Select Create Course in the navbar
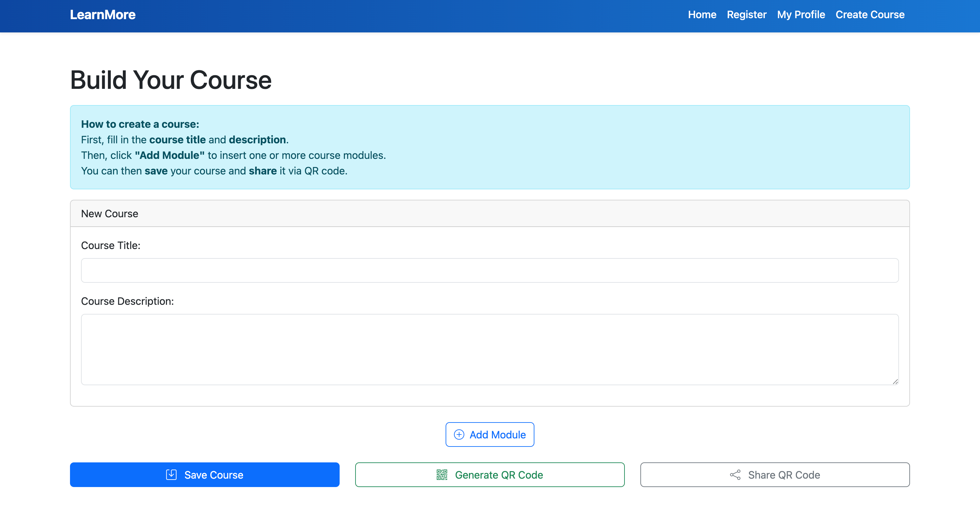The width and height of the screenshot is (980, 524). (870, 15)
